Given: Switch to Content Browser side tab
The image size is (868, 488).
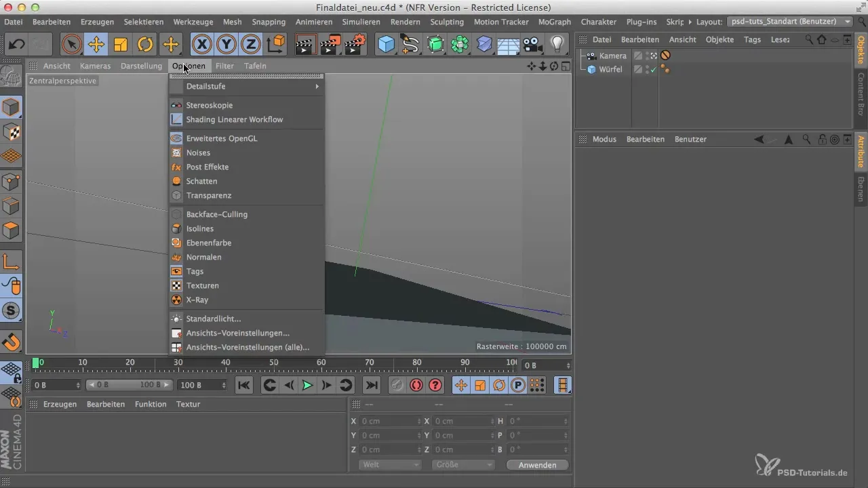Looking at the screenshot, I should [x=861, y=94].
